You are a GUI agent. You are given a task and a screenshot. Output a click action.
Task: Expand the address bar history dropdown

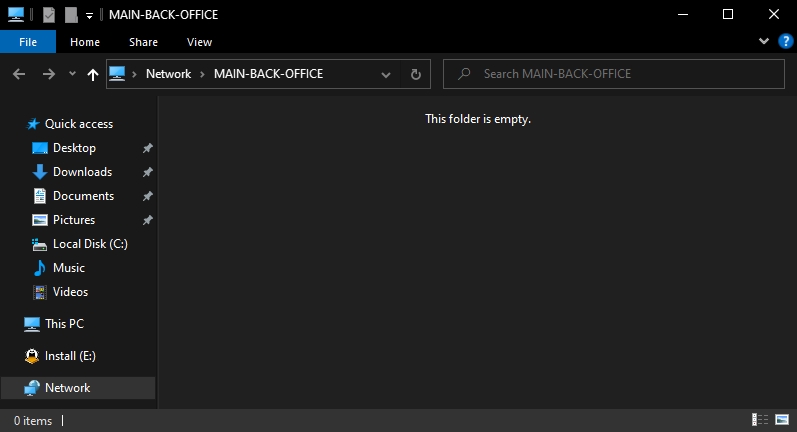pos(389,74)
